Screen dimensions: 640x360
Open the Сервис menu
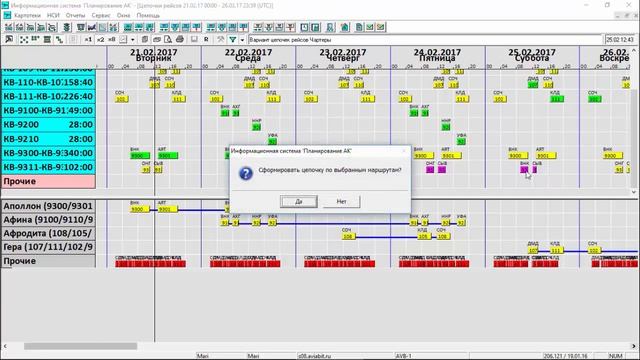[x=101, y=16]
